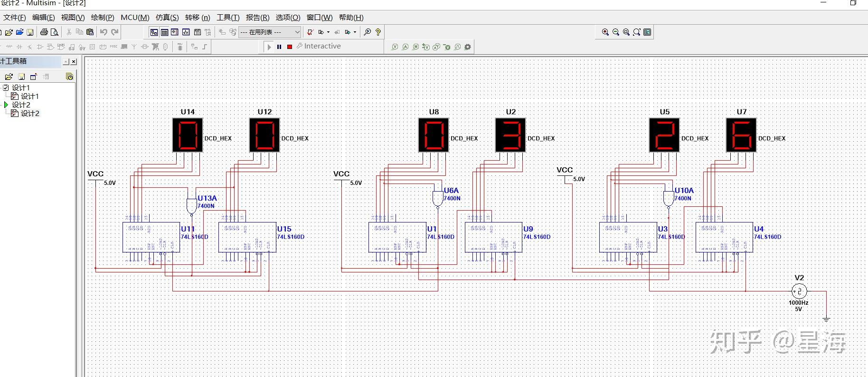The height and width of the screenshot is (377, 868).
Task: Select the voltage probe icon
Action: [395, 47]
